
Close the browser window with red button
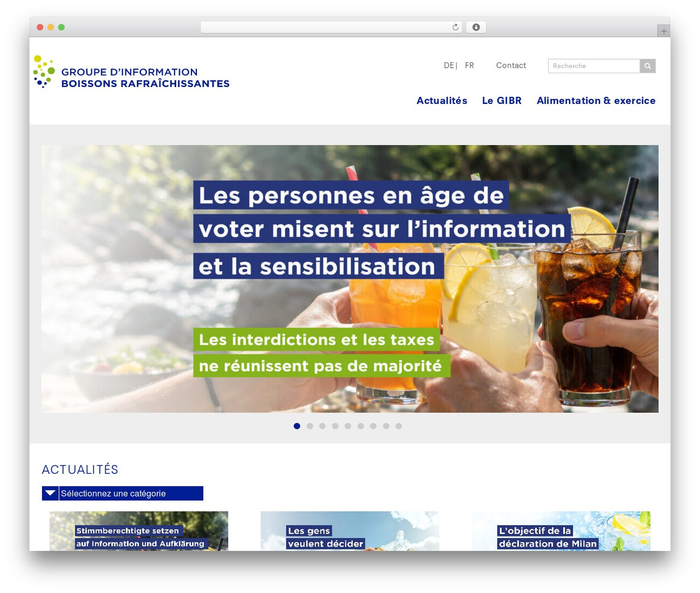tap(40, 27)
